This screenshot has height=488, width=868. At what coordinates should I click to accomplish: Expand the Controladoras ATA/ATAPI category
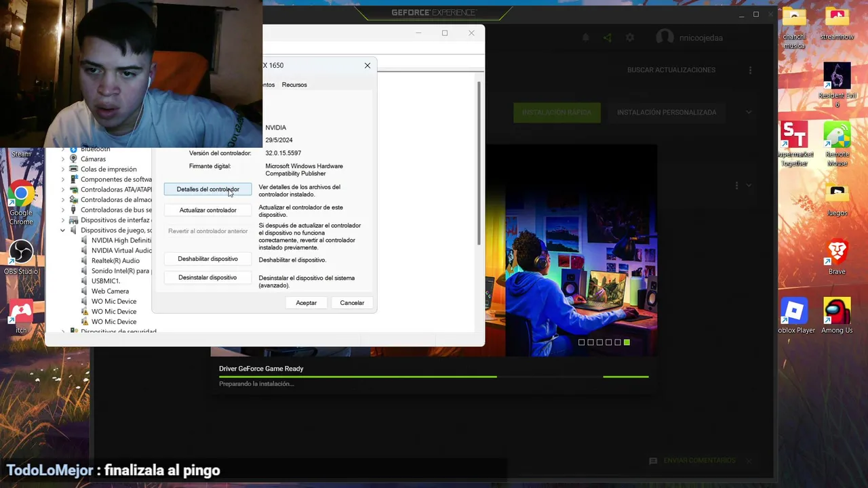point(63,190)
